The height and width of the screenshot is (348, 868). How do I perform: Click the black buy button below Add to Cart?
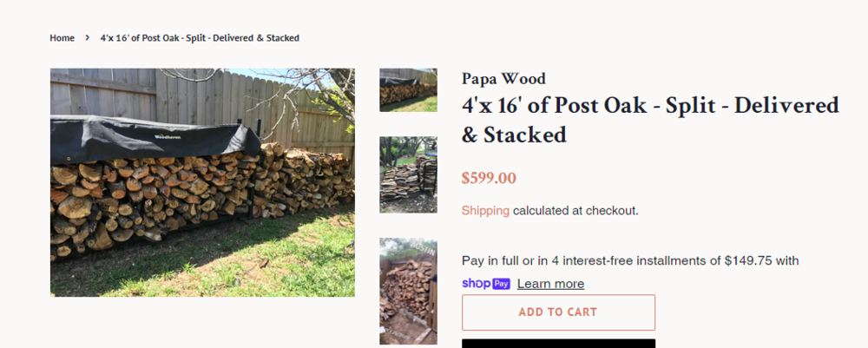tap(558, 344)
